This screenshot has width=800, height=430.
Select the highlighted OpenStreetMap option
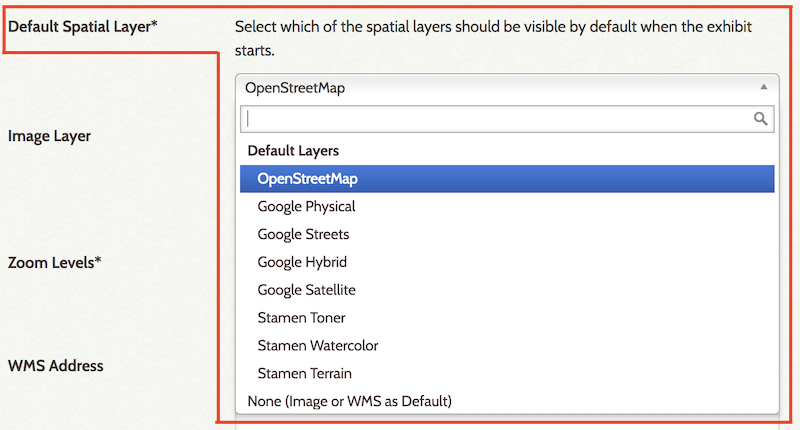(307, 179)
